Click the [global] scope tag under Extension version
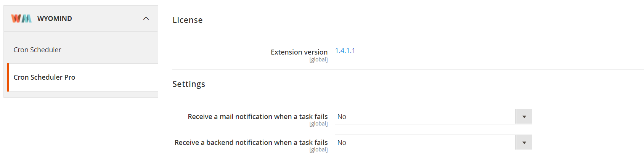 319,60
